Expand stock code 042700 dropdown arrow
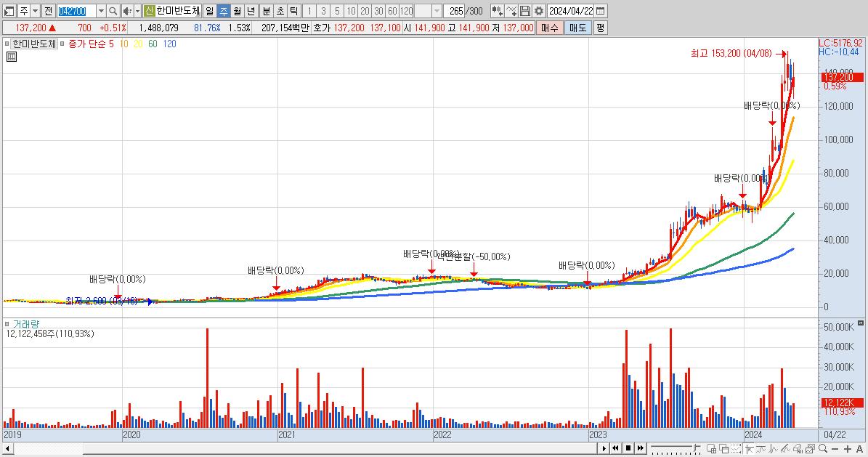Viewport: 868px width, 457px height. (x=101, y=11)
